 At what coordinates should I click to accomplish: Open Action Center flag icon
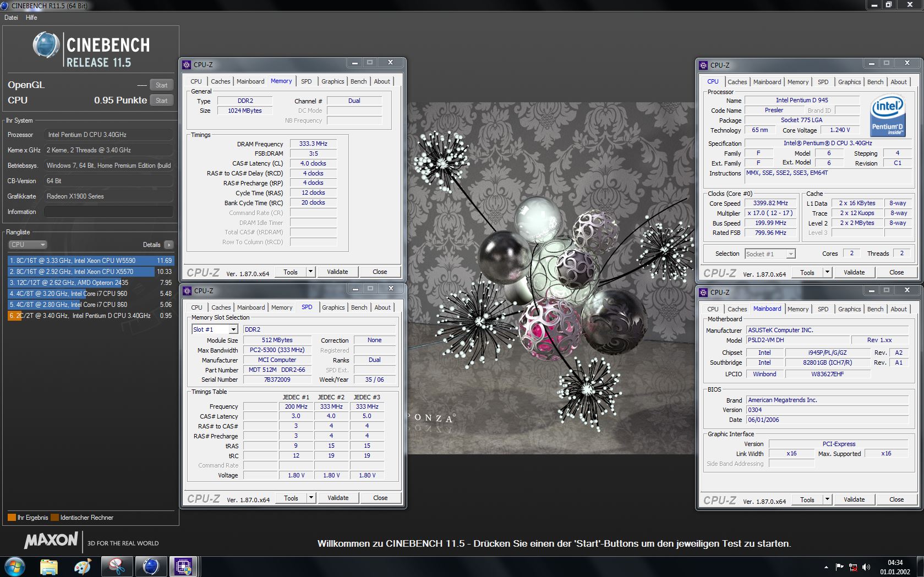tap(839, 567)
